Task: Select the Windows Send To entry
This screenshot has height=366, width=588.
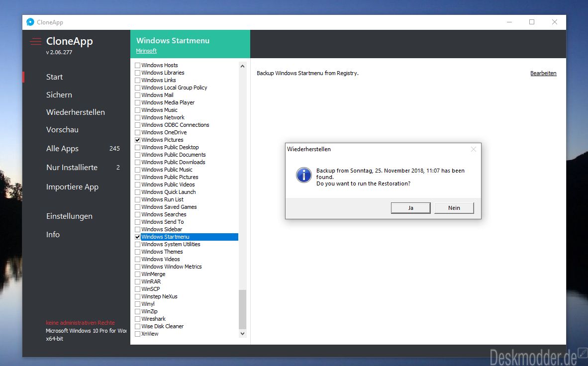Action: [x=162, y=222]
